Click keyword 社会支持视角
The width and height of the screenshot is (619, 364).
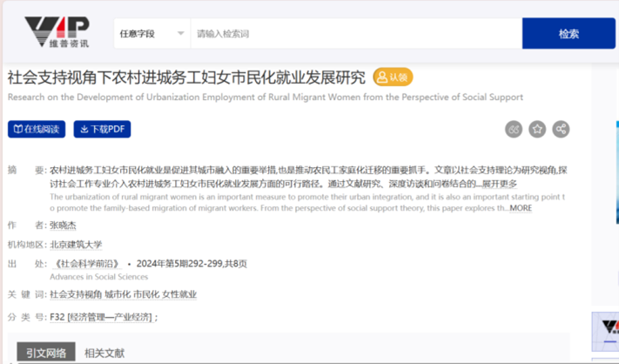click(76, 294)
